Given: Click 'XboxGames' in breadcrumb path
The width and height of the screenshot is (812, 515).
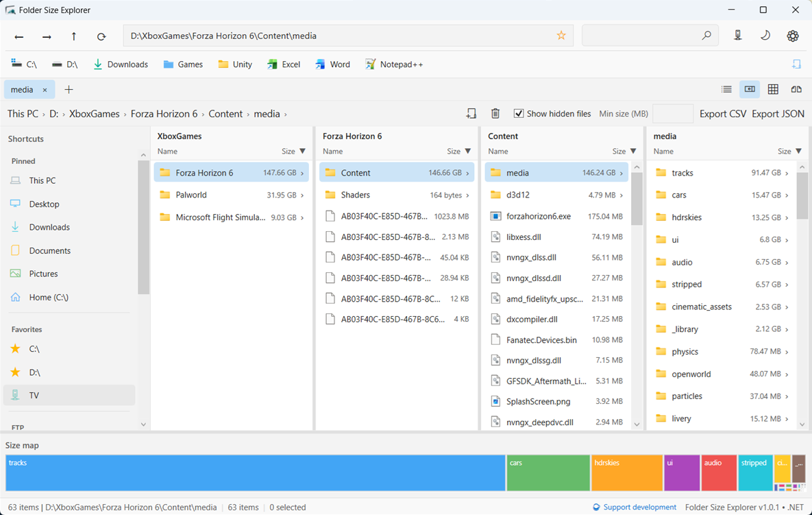Looking at the screenshot, I should coord(95,113).
